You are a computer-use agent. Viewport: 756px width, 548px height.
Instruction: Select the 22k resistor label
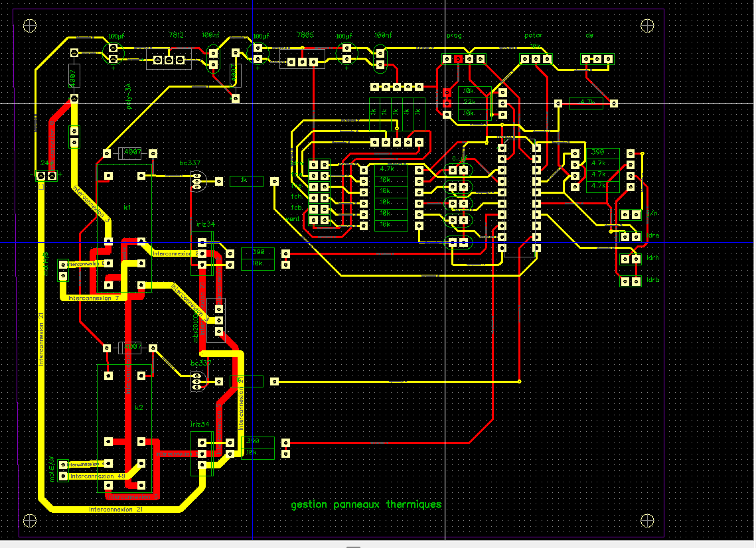coord(469,102)
